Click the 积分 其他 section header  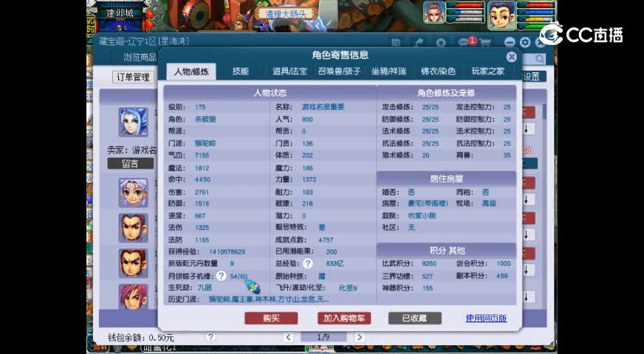447,250
